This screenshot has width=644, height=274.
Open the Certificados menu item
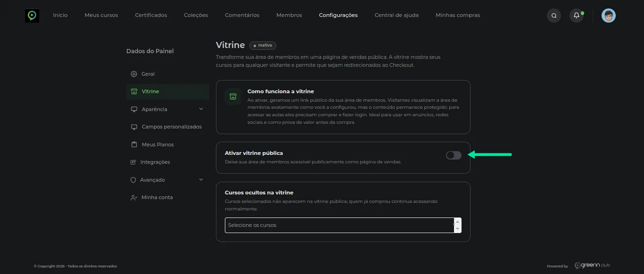click(151, 15)
